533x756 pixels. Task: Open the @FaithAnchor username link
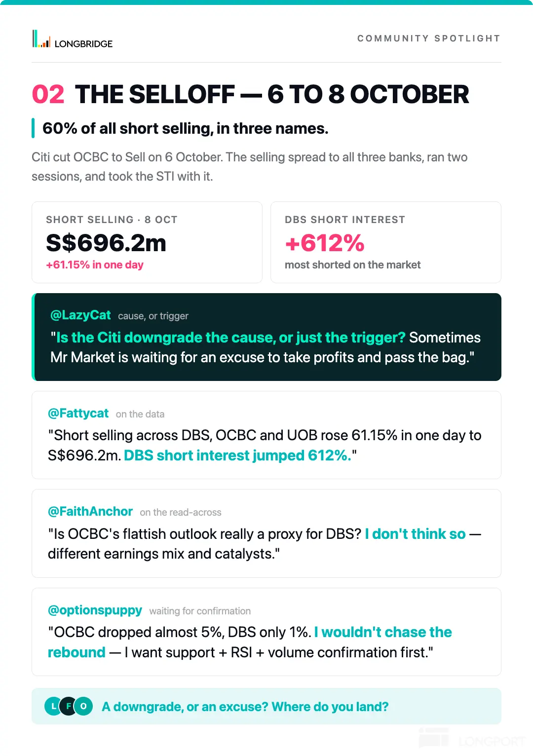[x=90, y=511]
